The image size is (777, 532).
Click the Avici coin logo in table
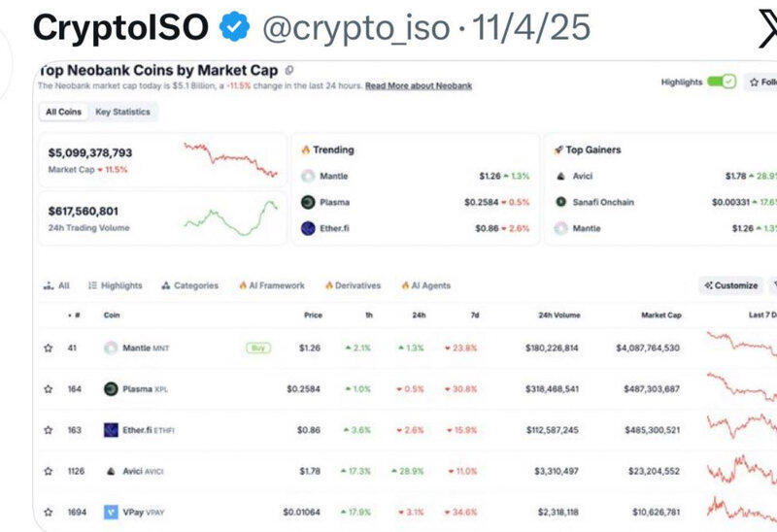point(112,471)
